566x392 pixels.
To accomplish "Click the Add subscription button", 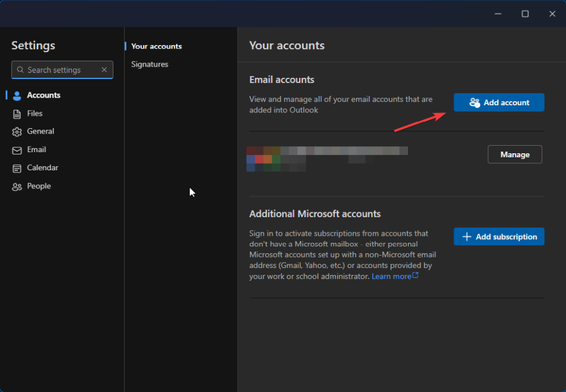I will [x=499, y=237].
